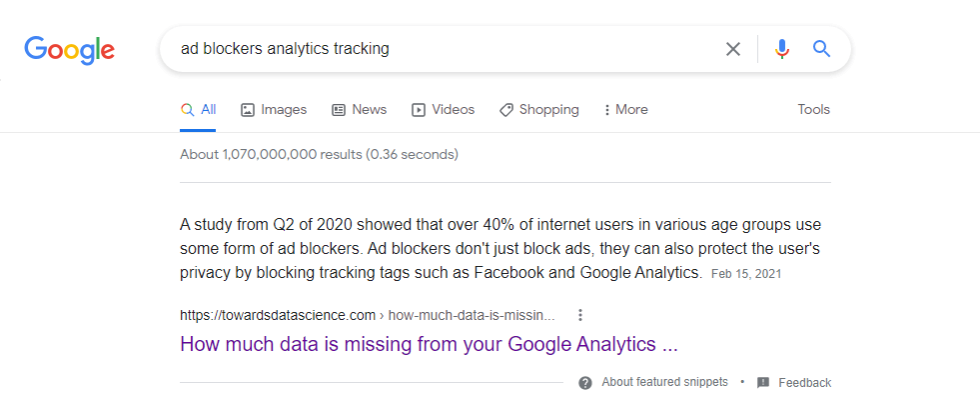Click the blue magnifying glass search button
This screenshot has height=420, width=980.
click(x=822, y=49)
